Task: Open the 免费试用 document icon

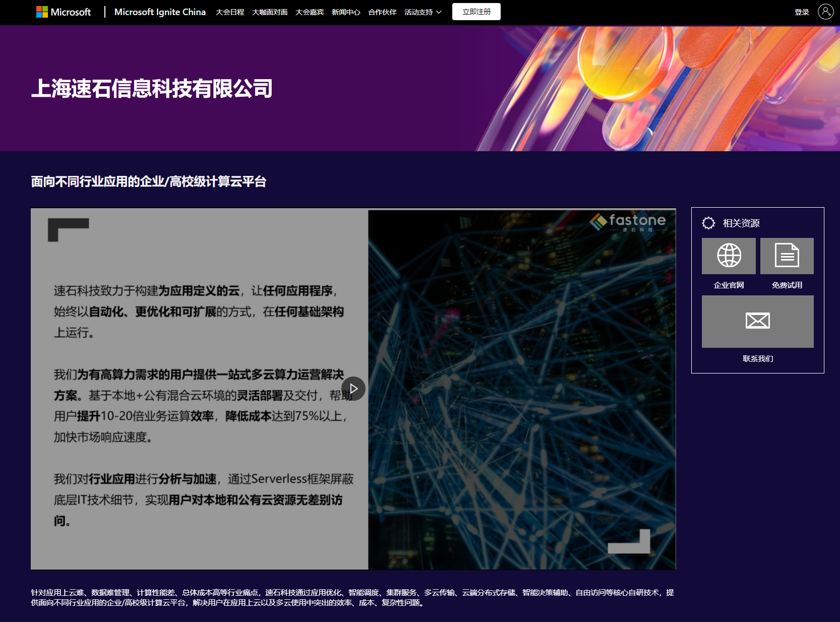Action: 787,256
